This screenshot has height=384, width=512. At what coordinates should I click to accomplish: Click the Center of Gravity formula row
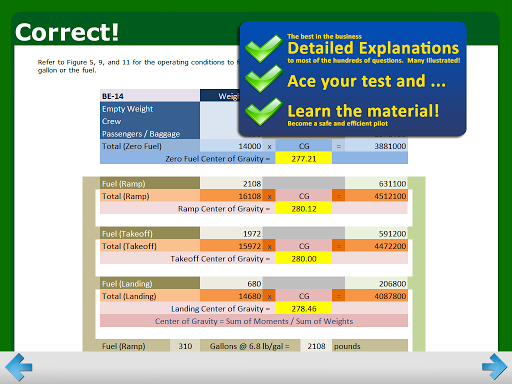point(254,321)
